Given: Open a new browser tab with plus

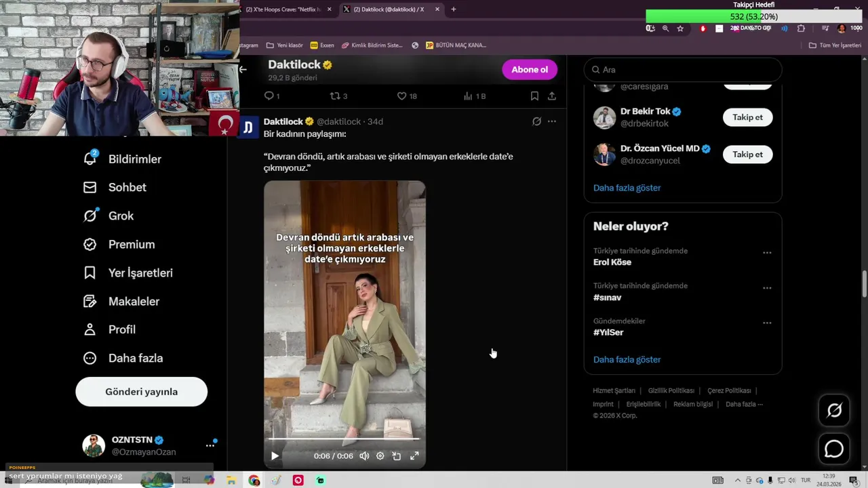Looking at the screenshot, I should click(454, 9).
